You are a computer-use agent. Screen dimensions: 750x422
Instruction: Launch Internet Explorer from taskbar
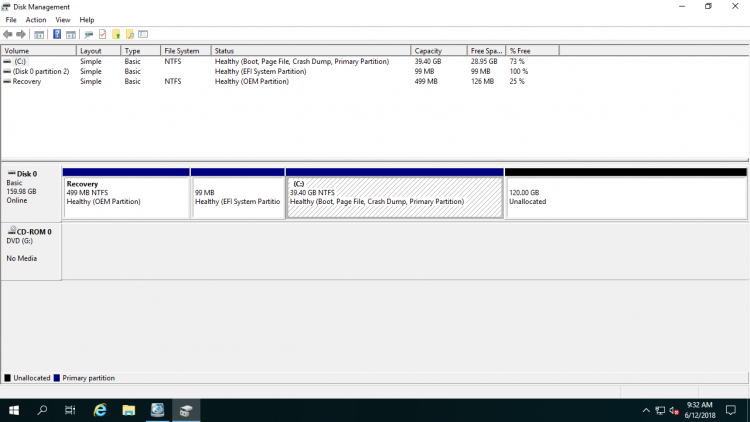tap(100, 410)
